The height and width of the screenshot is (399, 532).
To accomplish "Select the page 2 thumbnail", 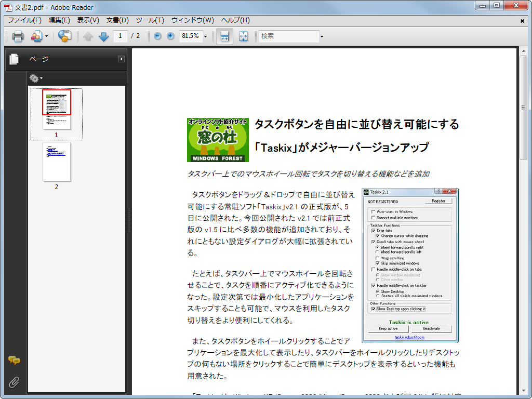I will point(57,162).
